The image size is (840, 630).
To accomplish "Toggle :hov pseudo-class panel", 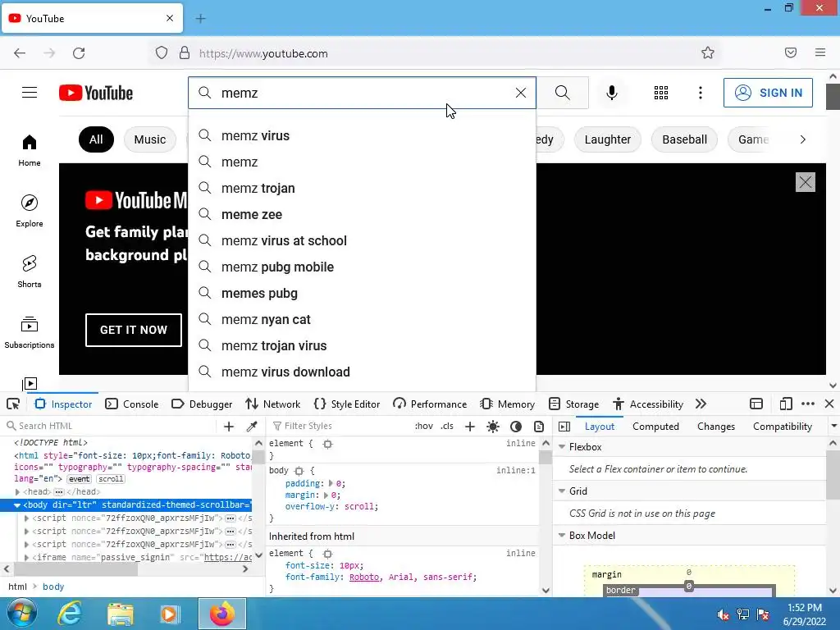I will tap(424, 427).
